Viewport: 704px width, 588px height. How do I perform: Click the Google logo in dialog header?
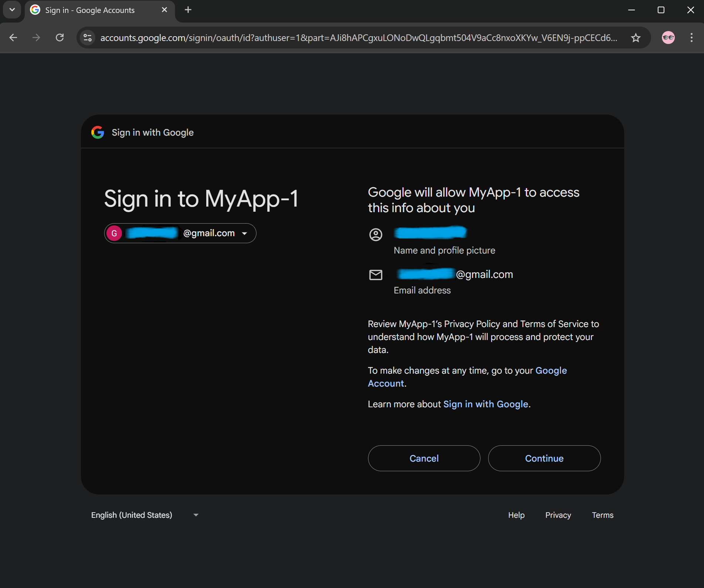[x=98, y=132]
